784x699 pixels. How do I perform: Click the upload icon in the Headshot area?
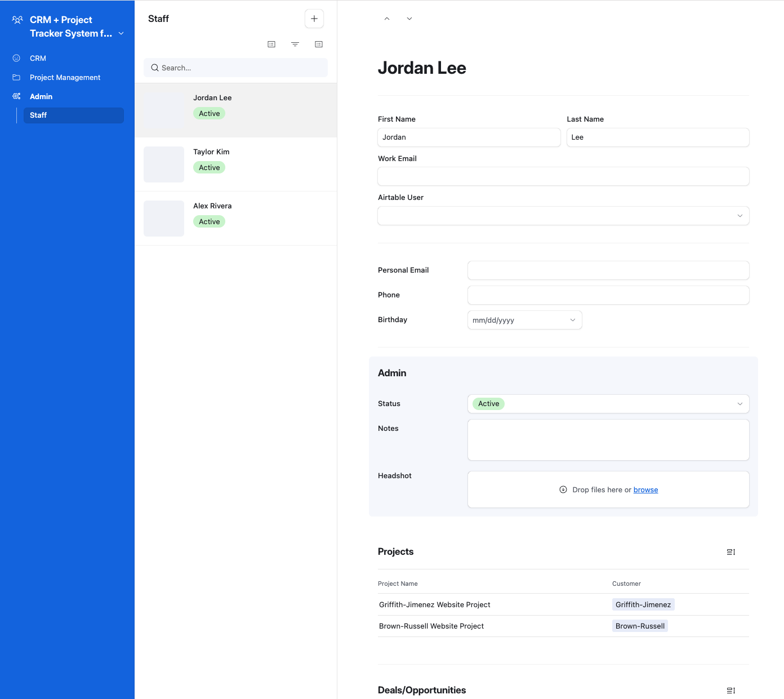pos(563,489)
